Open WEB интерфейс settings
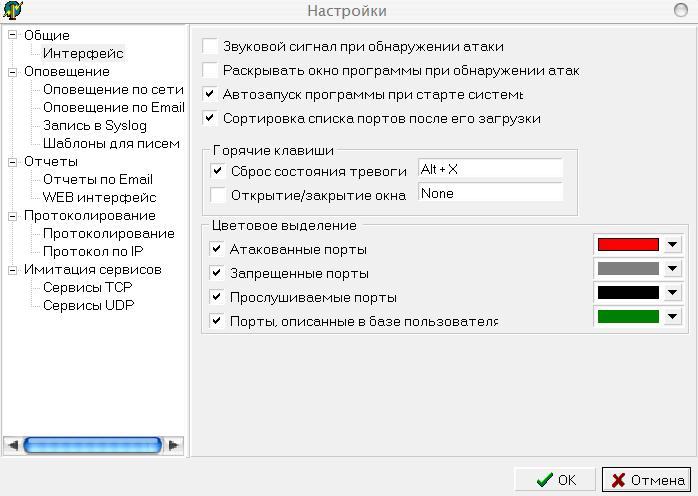The image size is (698, 496). (99, 197)
